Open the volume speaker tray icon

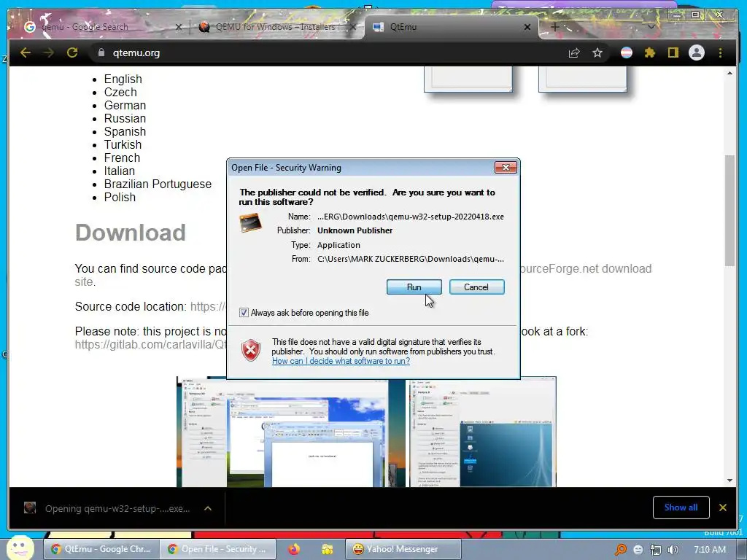[x=673, y=550]
